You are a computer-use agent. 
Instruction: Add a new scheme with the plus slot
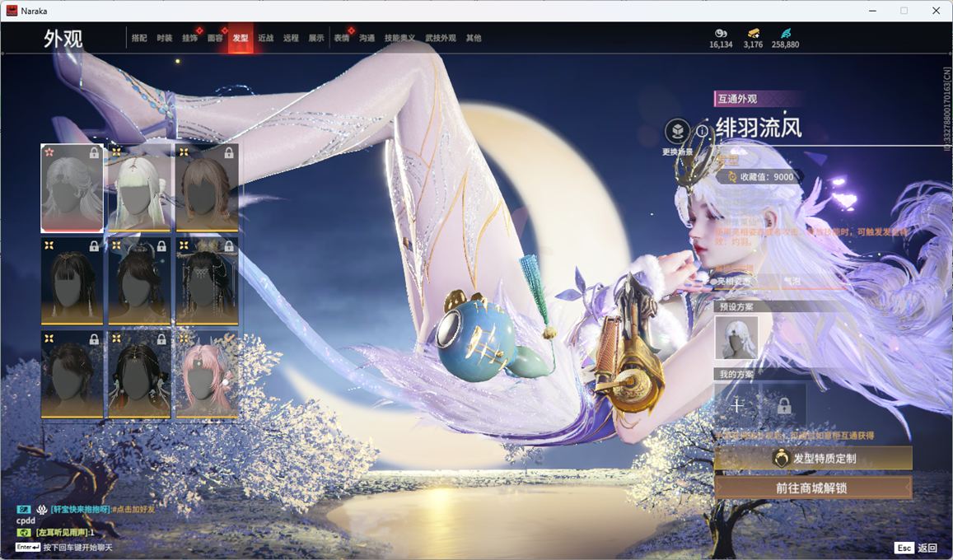[736, 406]
